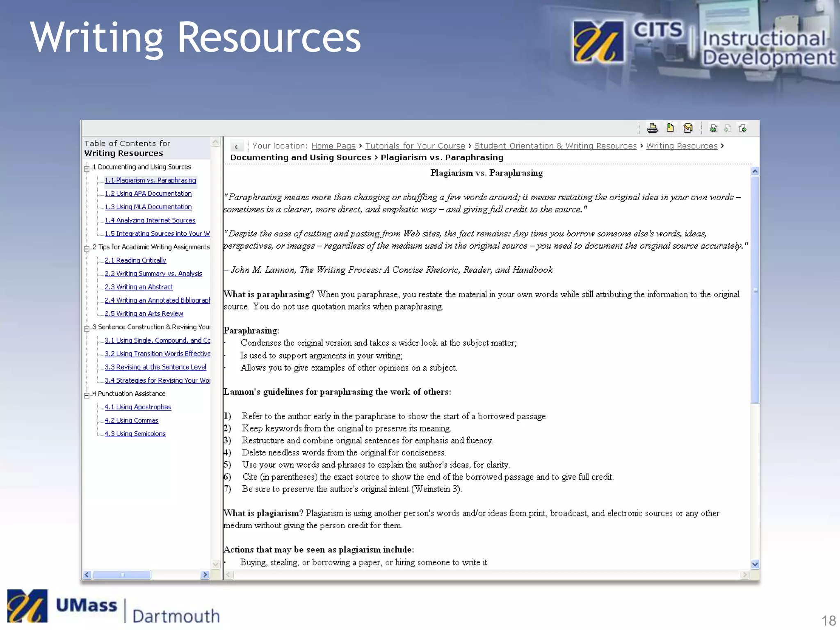Click the printer icon to print the page
The width and height of the screenshot is (840, 630).
tap(652, 128)
